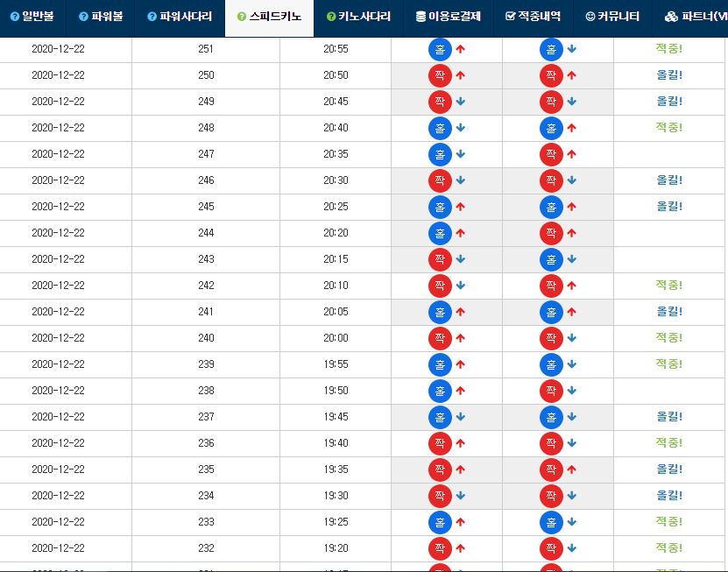
Task: Click the 적중! result in round 242 row
Action: [669, 285]
